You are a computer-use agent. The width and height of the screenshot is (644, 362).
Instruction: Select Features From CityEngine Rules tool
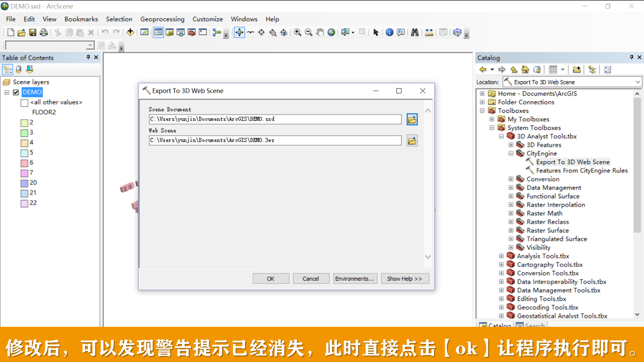(x=582, y=170)
